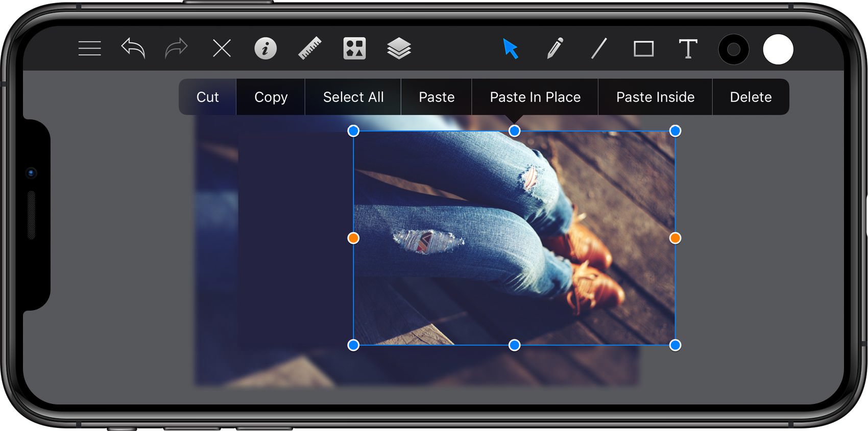Open the hamburger menu
This screenshot has width=868, height=431.
point(89,48)
